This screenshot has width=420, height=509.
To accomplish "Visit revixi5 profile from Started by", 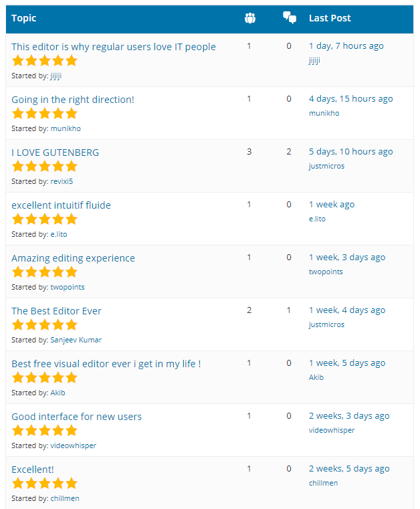I will click(x=62, y=181).
